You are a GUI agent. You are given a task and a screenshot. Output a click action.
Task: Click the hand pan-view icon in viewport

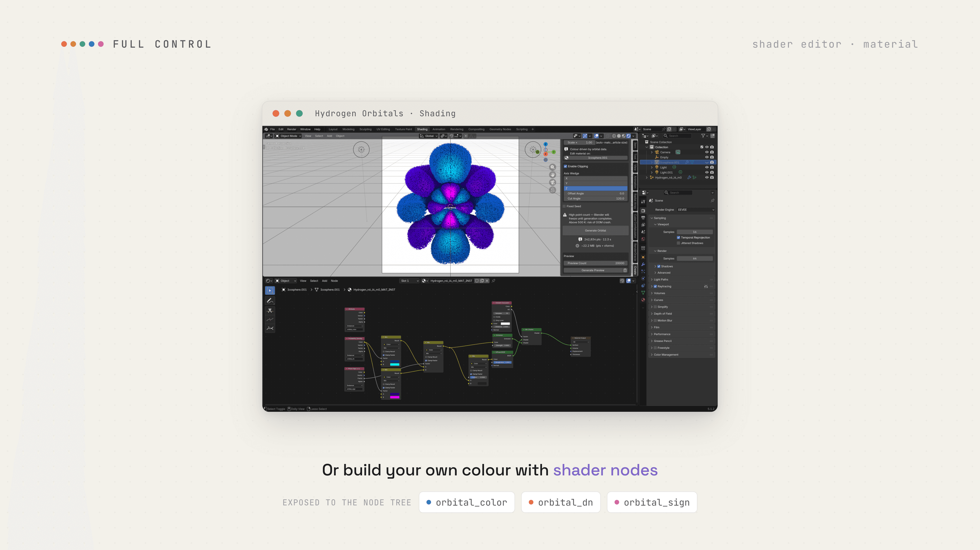click(x=553, y=175)
